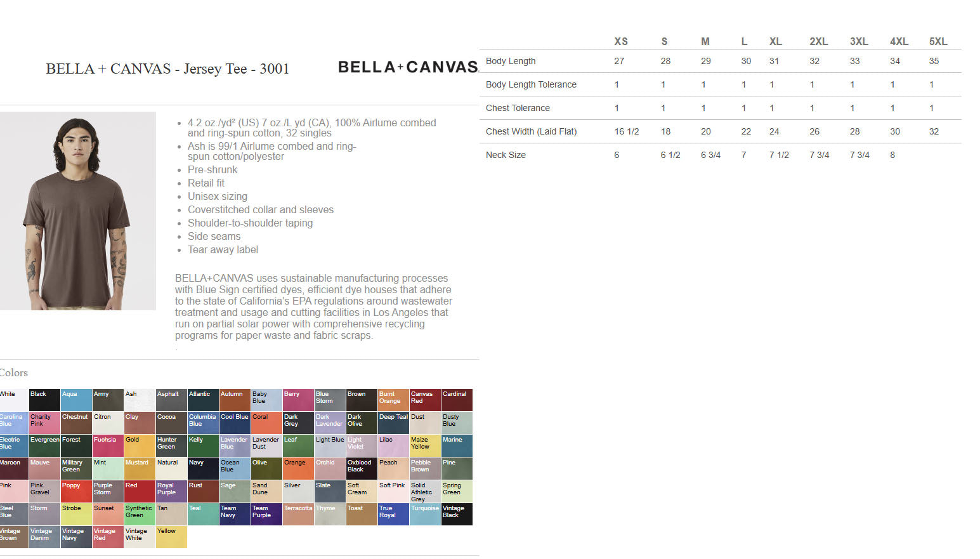Click the Neck Size row label
This screenshot has width=980, height=559.
(506, 155)
